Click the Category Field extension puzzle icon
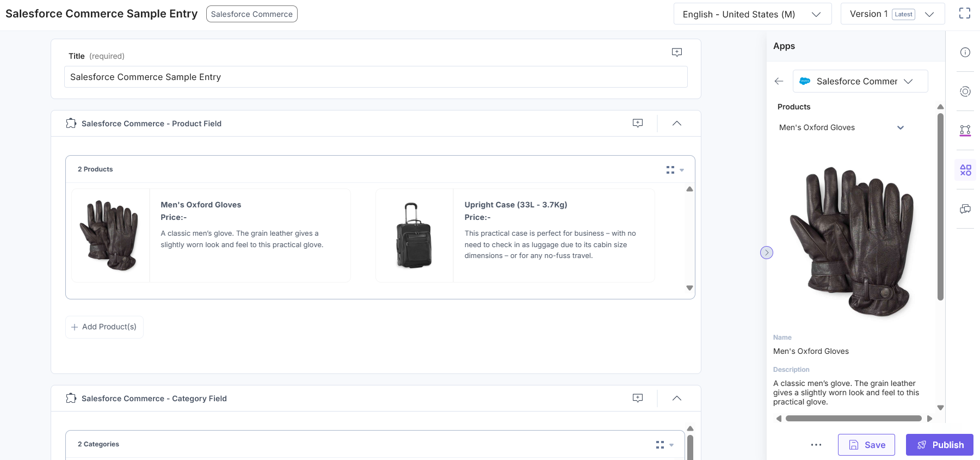Viewport: 980px width, 460px height. (x=71, y=398)
